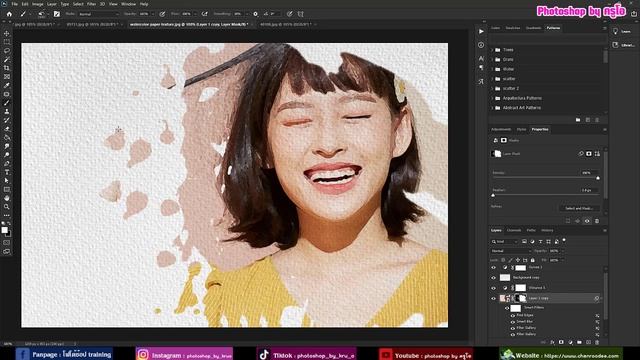Click the Instagram link in bottom banner

pos(184,354)
